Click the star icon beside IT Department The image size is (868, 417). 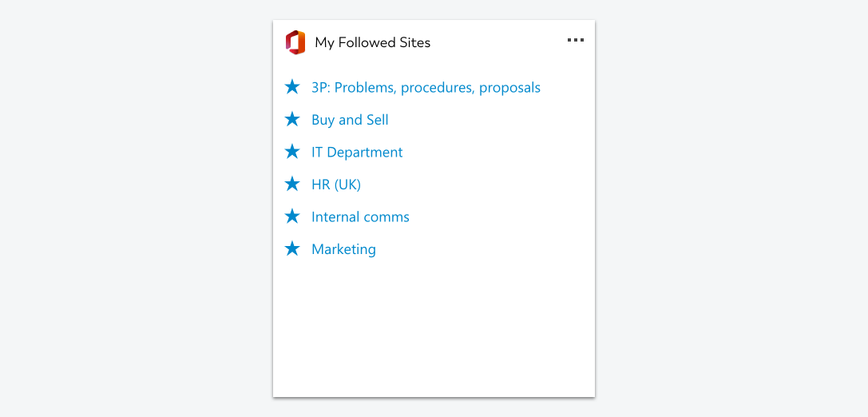pos(292,151)
